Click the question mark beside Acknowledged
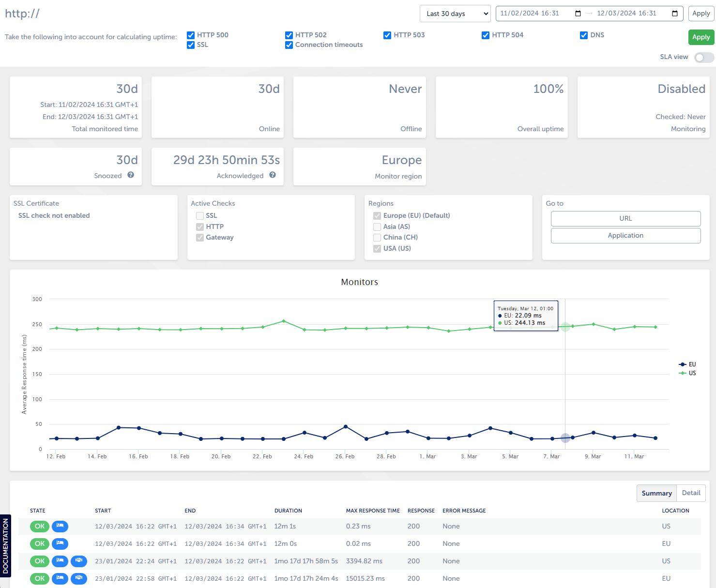Viewport: 716px width, 588px height. 273,175
